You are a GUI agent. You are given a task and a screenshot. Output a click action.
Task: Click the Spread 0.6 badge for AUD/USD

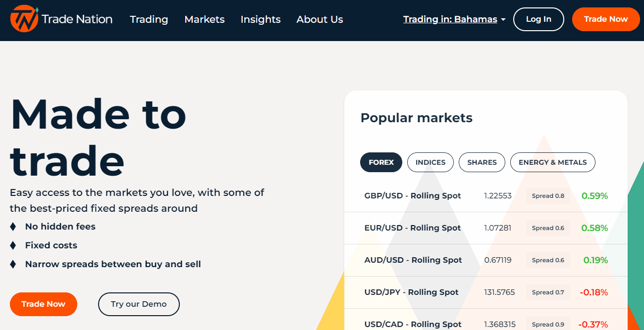click(x=548, y=260)
